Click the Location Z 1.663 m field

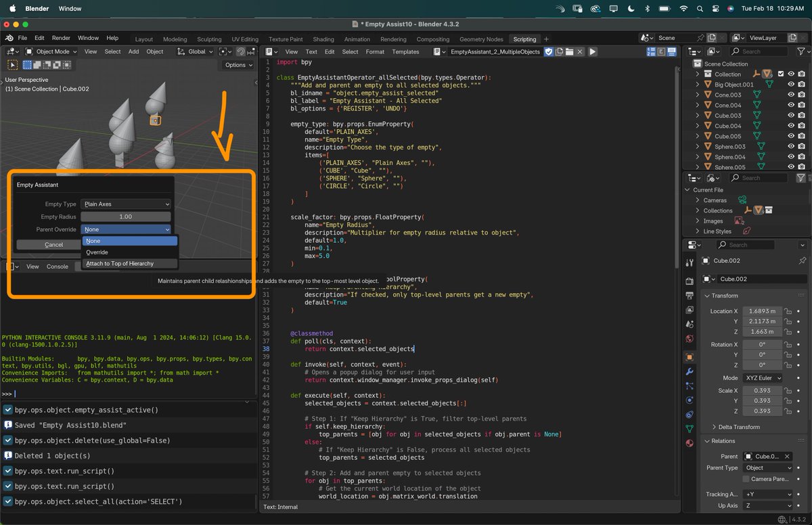pos(762,332)
